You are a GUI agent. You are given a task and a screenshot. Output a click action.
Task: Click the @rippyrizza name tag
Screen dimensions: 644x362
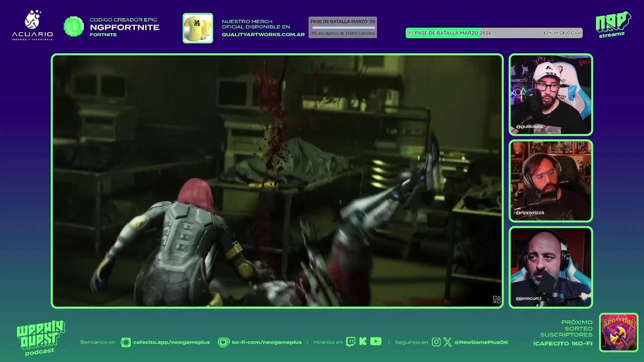click(529, 213)
